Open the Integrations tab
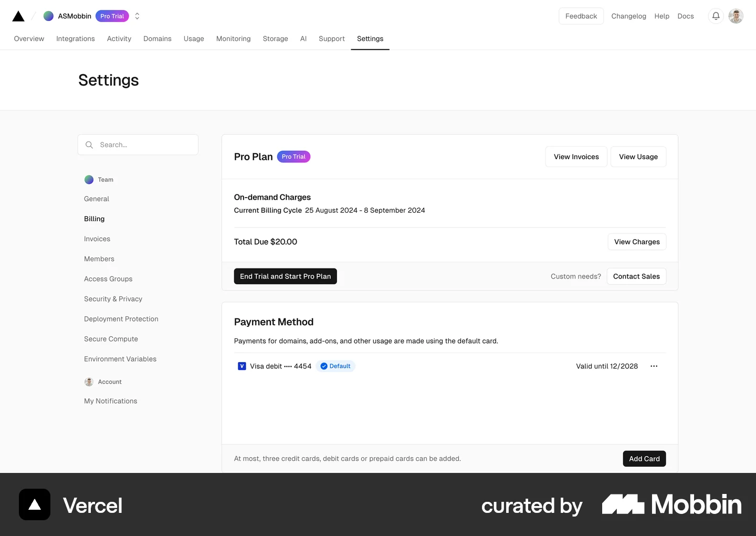The image size is (756, 536). tap(76, 39)
